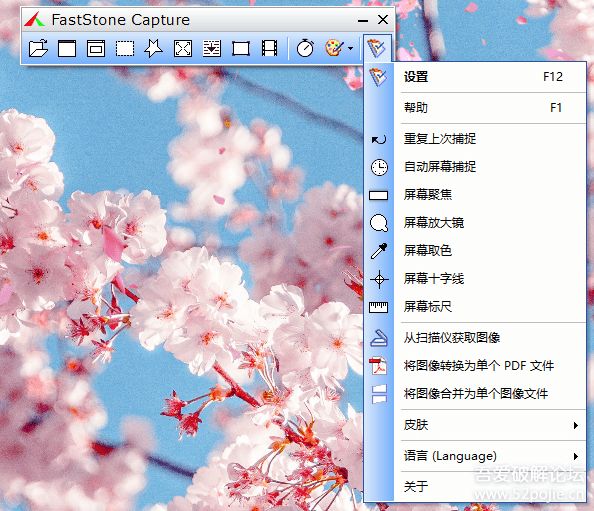Click the stopwatch delay capture icon
Screen dimensions: 594x511
[305, 48]
